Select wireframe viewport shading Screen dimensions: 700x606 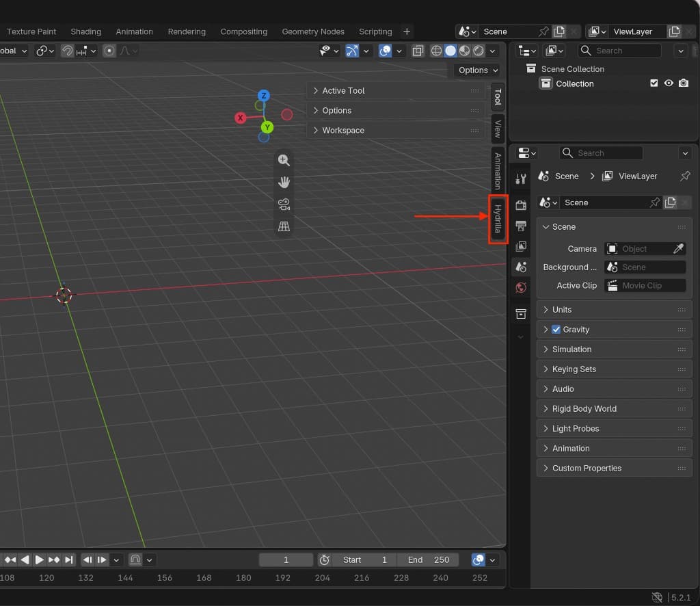tap(436, 51)
